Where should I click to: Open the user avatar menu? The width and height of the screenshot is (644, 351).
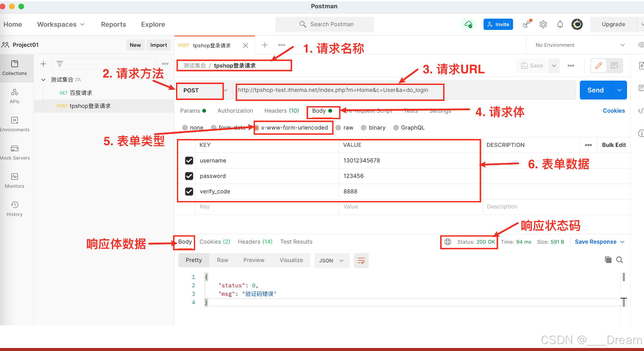point(577,24)
